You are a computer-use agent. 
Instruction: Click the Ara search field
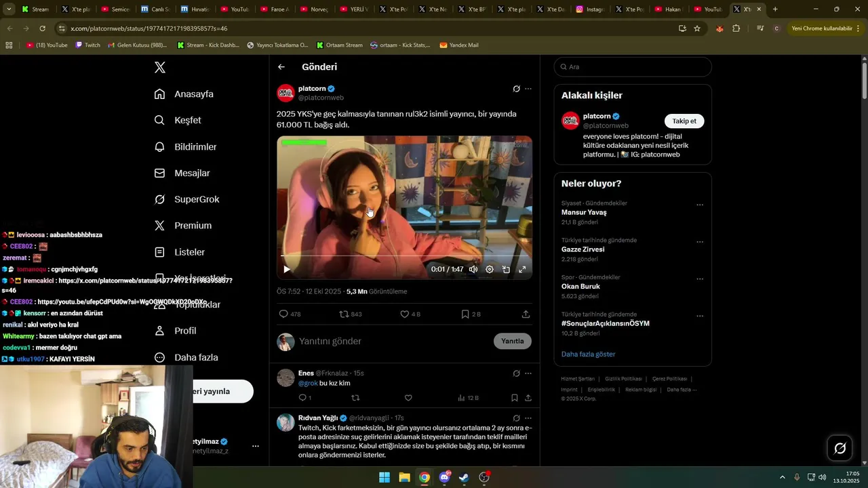[x=633, y=67]
